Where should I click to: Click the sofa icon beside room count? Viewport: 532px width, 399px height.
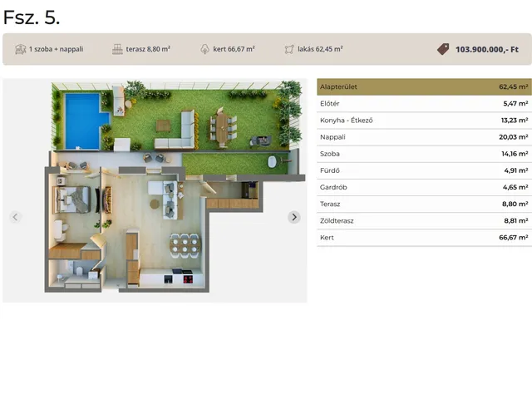[x=20, y=49]
